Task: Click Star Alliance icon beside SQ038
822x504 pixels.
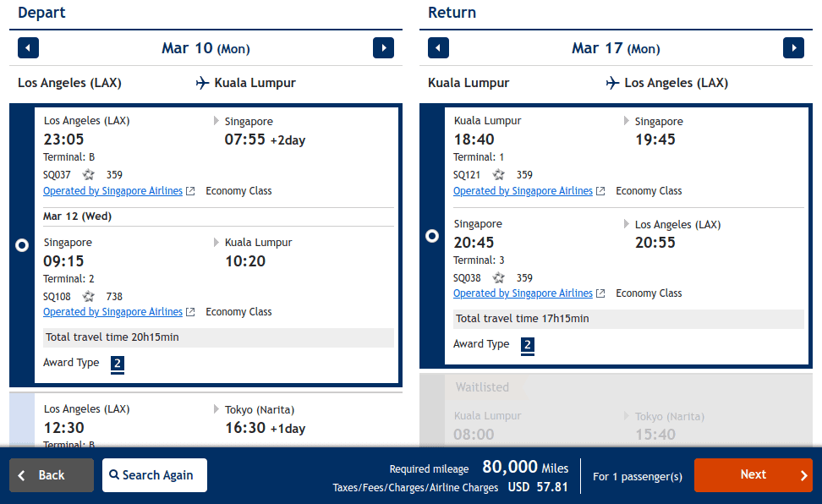Action: 499,277
